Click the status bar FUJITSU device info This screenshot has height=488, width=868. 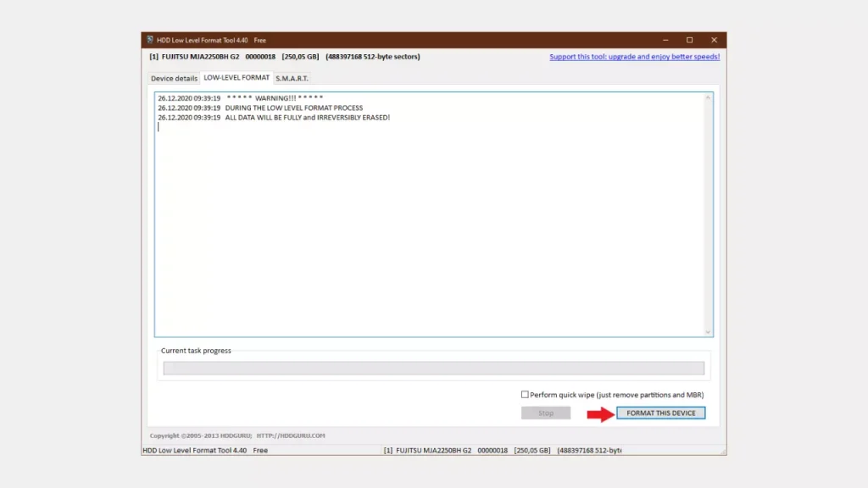[503, 451]
